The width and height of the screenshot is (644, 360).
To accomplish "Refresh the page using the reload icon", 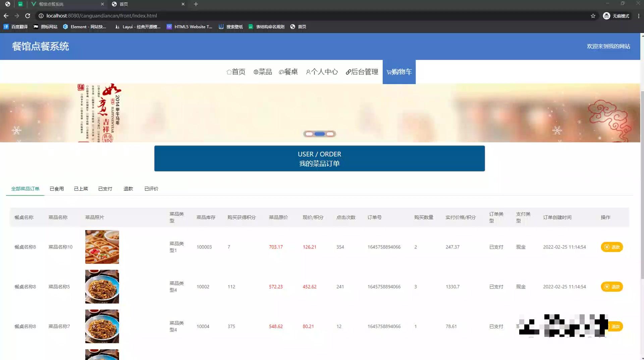I will pyautogui.click(x=28, y=15).
